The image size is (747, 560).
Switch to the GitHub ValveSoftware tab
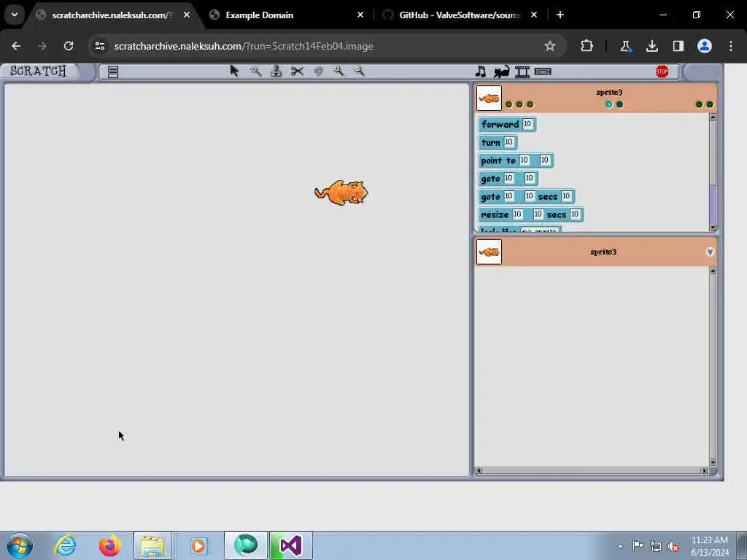[x=461, y=15]
